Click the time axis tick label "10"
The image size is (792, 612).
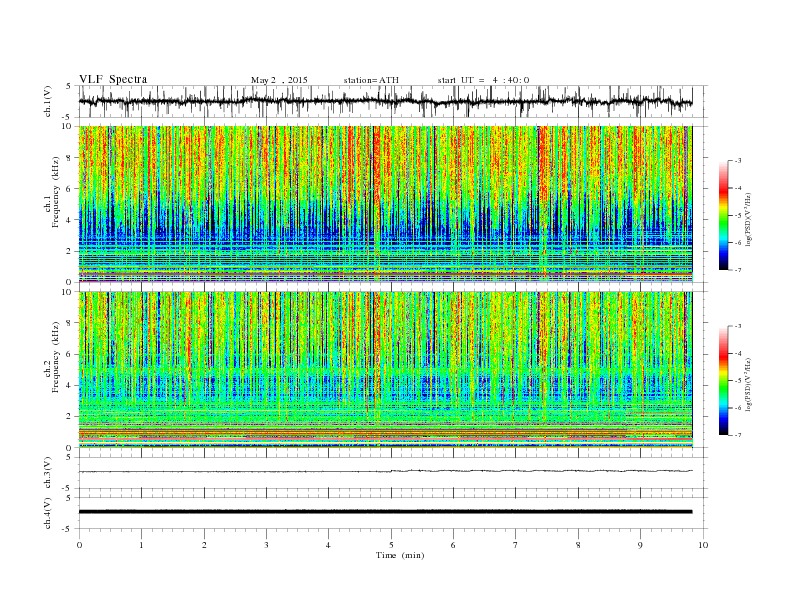pos(703,545)
